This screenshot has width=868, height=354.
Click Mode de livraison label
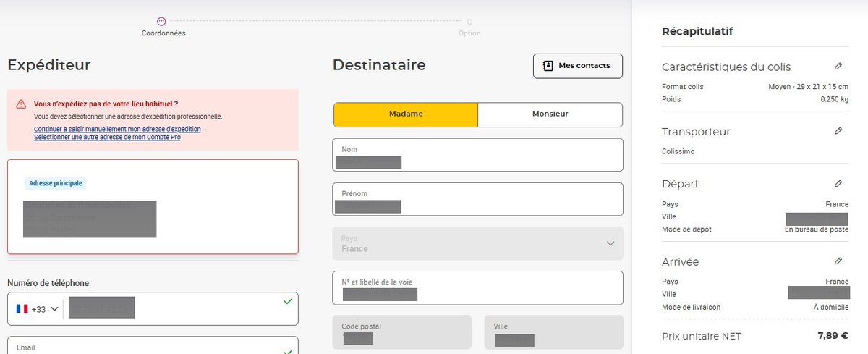pyautogui.click(x=691, y=307)
